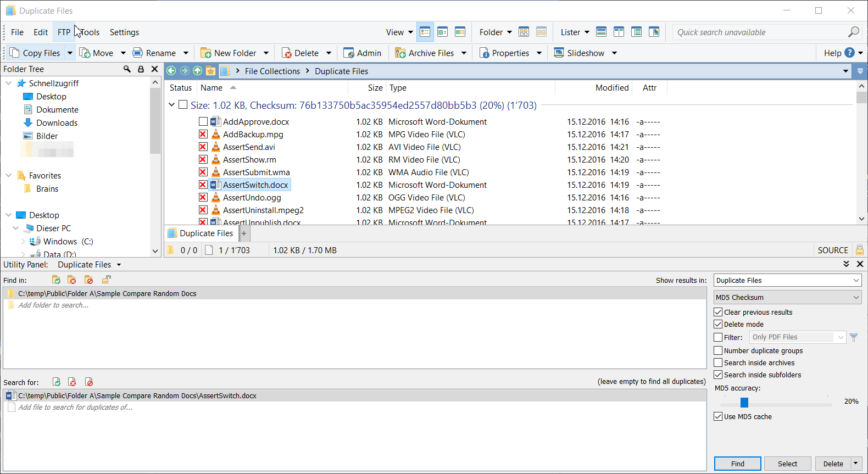Click the Find button
868x474 pixels.
738,464
